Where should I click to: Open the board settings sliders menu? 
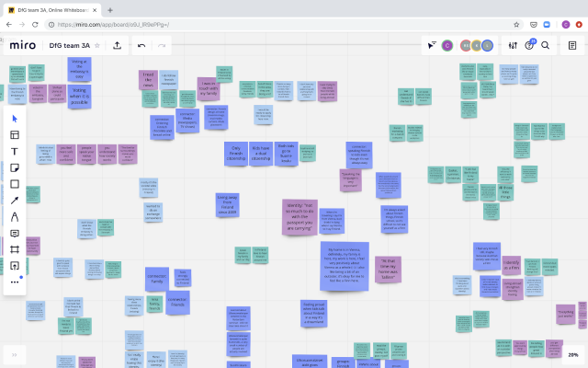(513, 45)
